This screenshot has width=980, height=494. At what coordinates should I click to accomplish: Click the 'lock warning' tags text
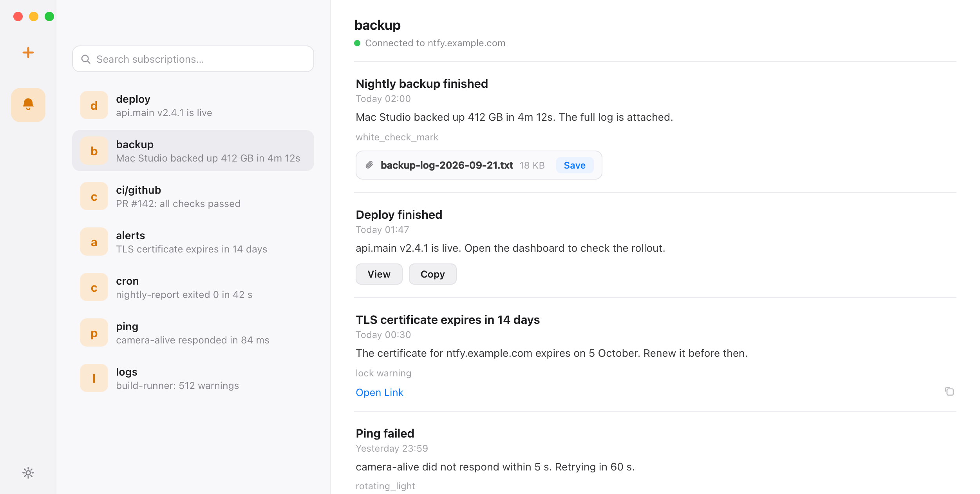point(383,373)
